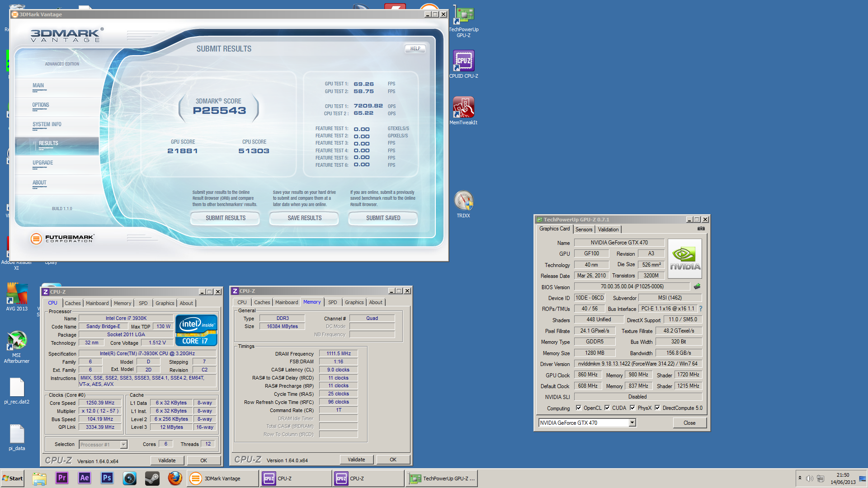Switch to Validation tab in GPU-Z
Image resolution: width=868 pixels, height=488 pixels.
point(608,230)
